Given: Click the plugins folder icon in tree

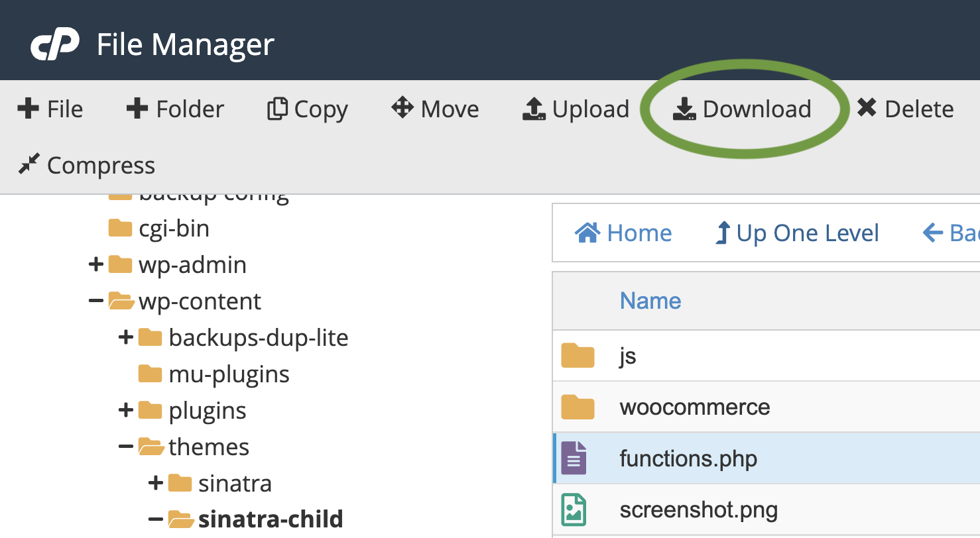Looking at the screenshot, I should (151, 410).
